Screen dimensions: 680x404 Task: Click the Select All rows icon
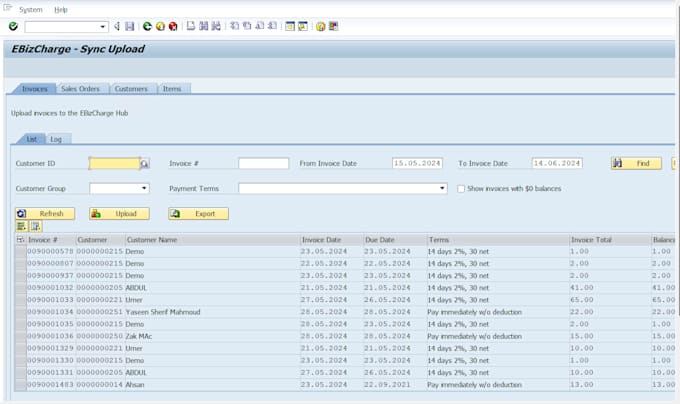[x=21, y=226]
